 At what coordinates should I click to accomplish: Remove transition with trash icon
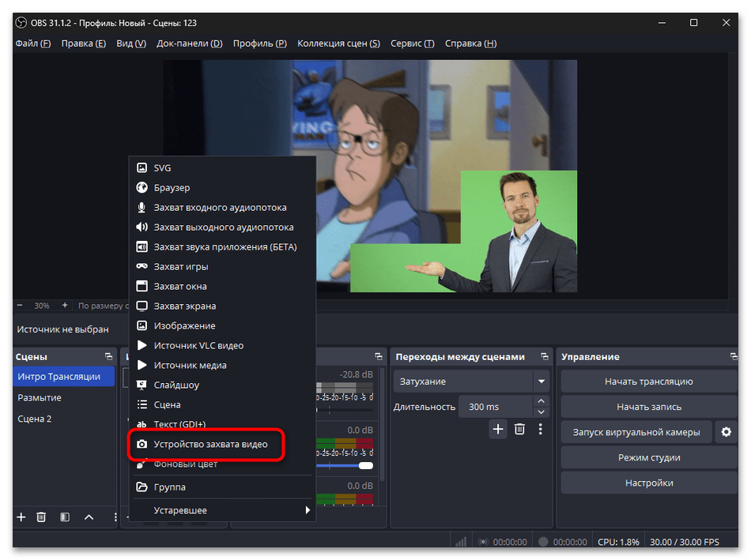519,430
